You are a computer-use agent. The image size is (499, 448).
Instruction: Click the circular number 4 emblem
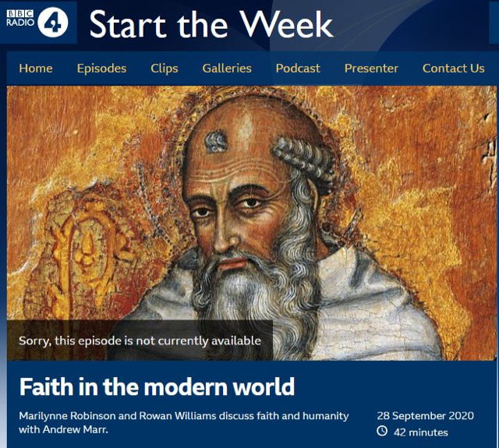pos(53,23)
